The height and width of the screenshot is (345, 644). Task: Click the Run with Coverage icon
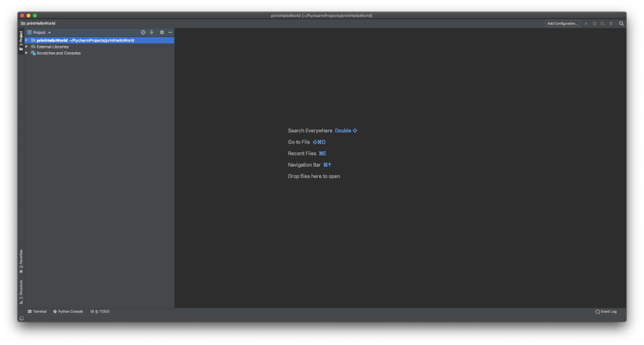pos(602,23)
